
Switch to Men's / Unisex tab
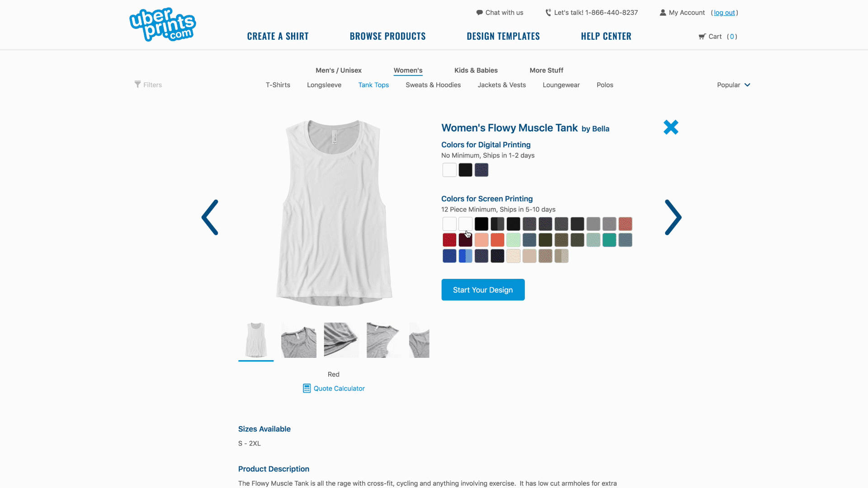click(339, 70)
